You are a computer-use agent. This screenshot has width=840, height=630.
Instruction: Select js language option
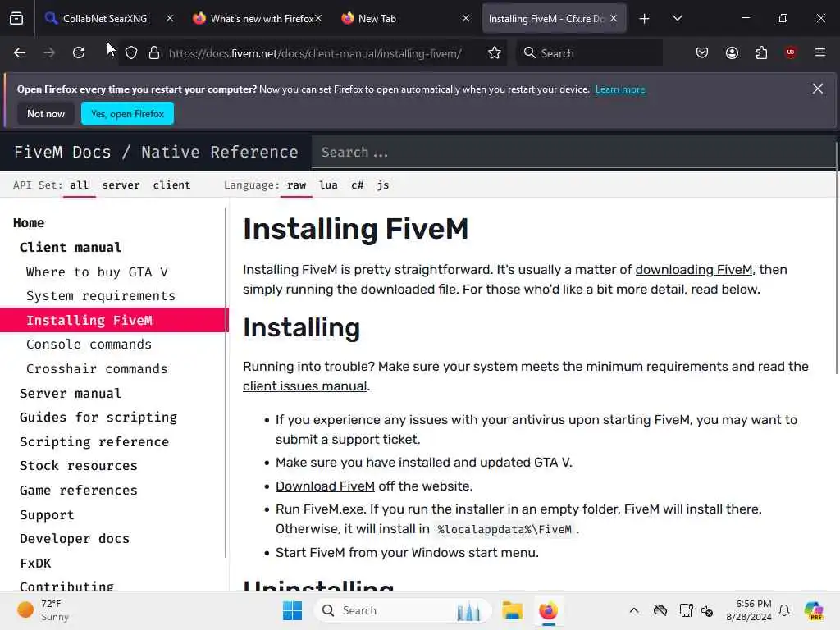382,185
